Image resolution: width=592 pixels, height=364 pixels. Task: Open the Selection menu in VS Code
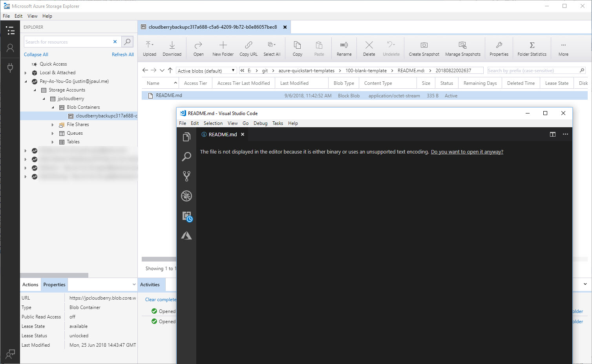point(213,123)
